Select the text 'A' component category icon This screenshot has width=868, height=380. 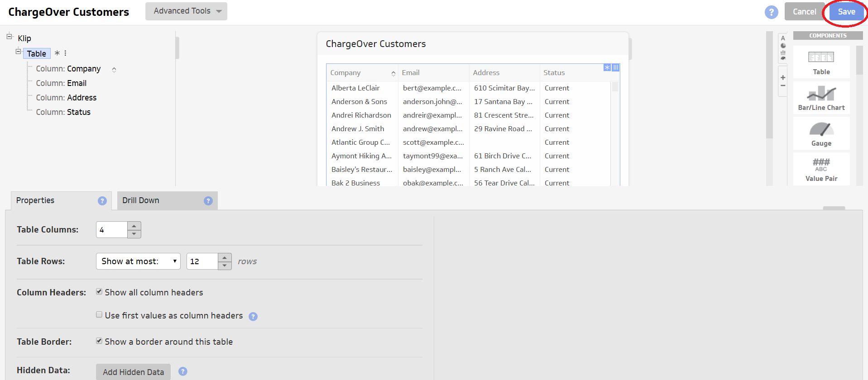[x=783, y=38]
